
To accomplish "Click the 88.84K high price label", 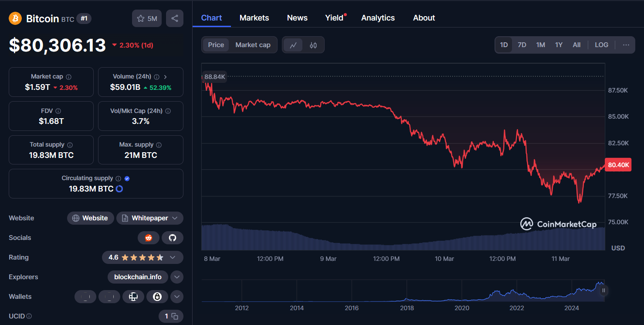I will coord(214,77).
